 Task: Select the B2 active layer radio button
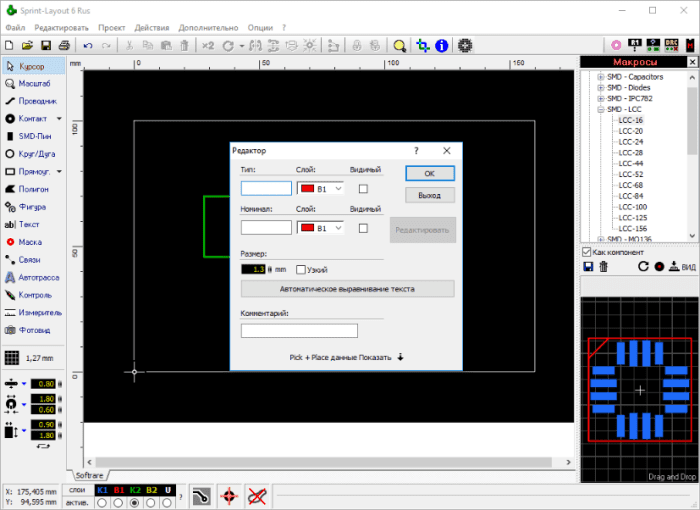151,503
